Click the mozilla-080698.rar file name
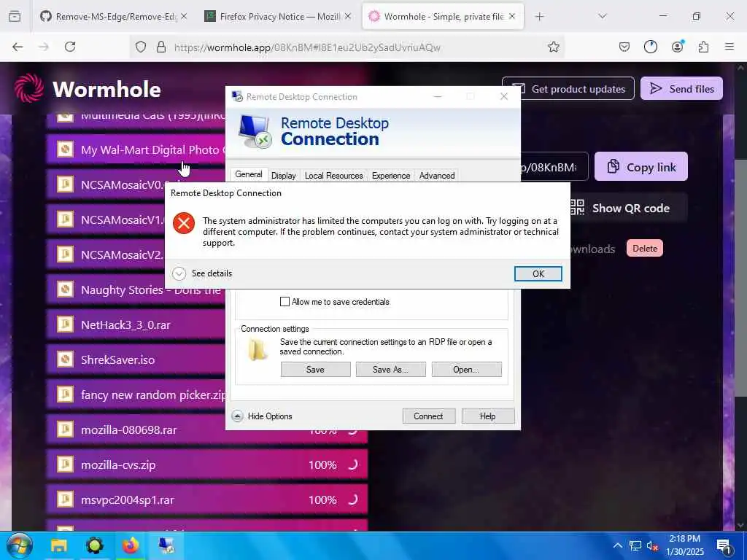 [x=128, y=430]
